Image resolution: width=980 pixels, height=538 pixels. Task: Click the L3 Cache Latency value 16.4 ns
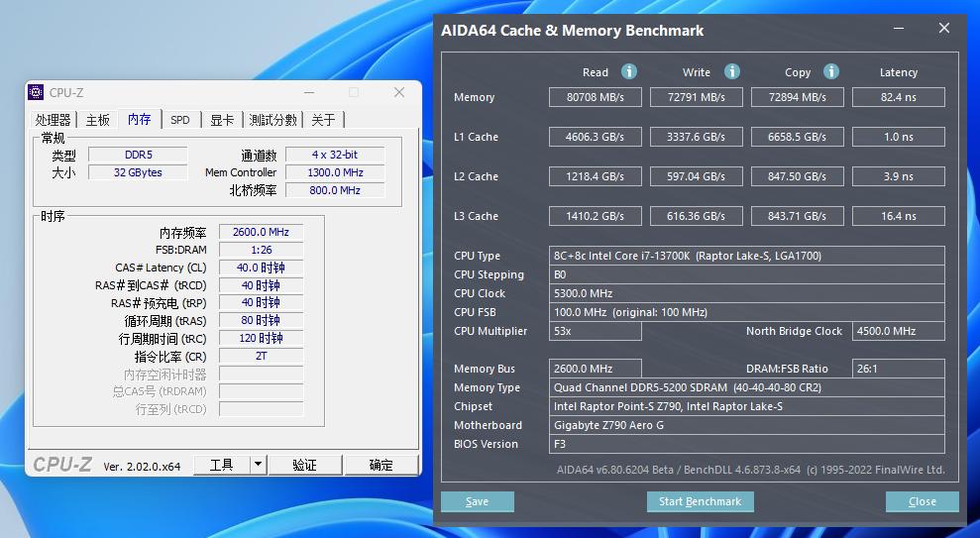(899, 216)
